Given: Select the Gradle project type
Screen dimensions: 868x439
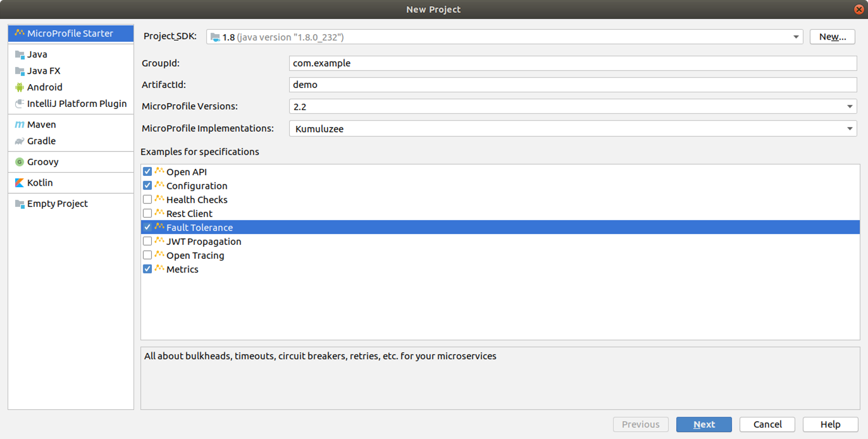Looking at the screenshot, I should click(x=71, y=141).
